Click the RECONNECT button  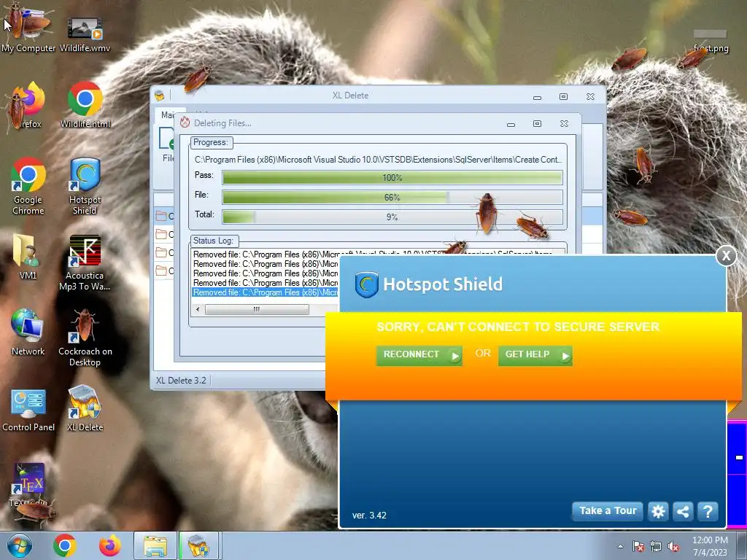pos(419,355)
